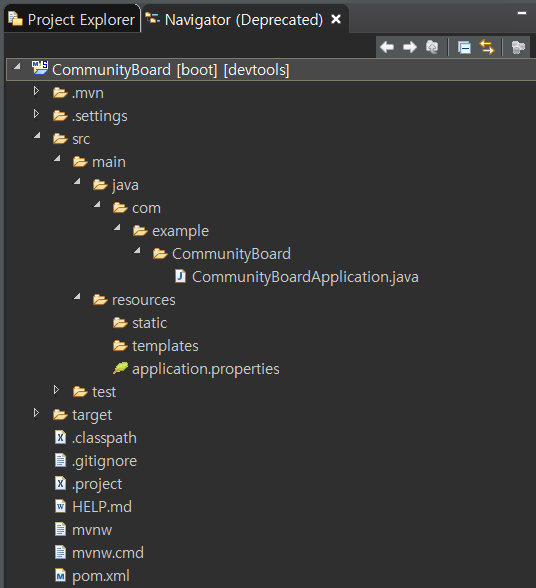Click the Spring leaf icon of application.properties
The image size is (536, 588).
point(120,368)
